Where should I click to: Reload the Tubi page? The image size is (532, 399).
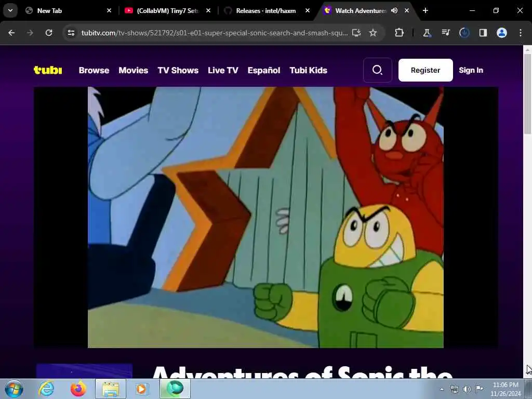[49, 33]
